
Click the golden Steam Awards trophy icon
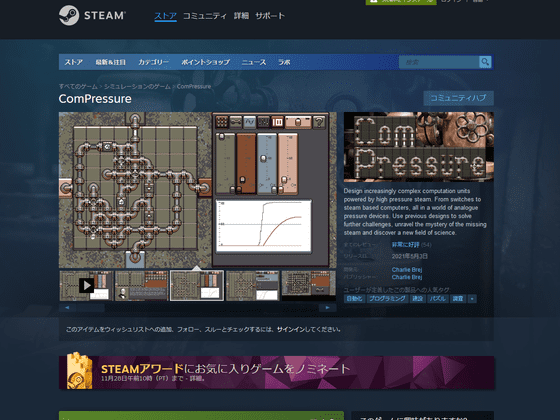(x=79, y=371)
